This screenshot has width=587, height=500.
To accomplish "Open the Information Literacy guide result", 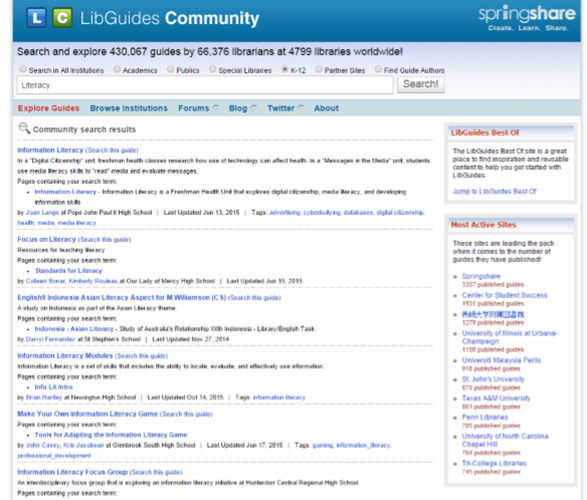I will [50, 150].
